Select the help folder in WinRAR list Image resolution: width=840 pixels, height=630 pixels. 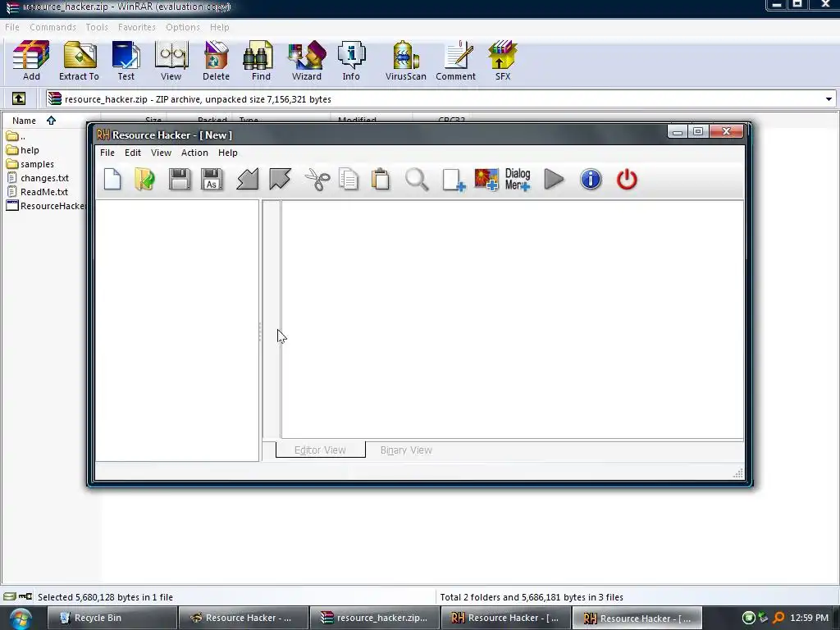tap(22, 150)
